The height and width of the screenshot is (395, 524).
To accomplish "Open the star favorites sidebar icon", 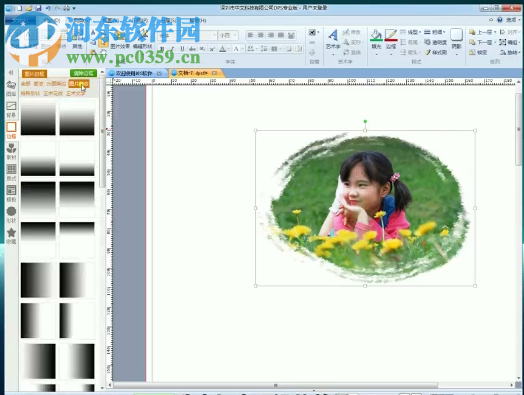I will (x=11, y=235).
